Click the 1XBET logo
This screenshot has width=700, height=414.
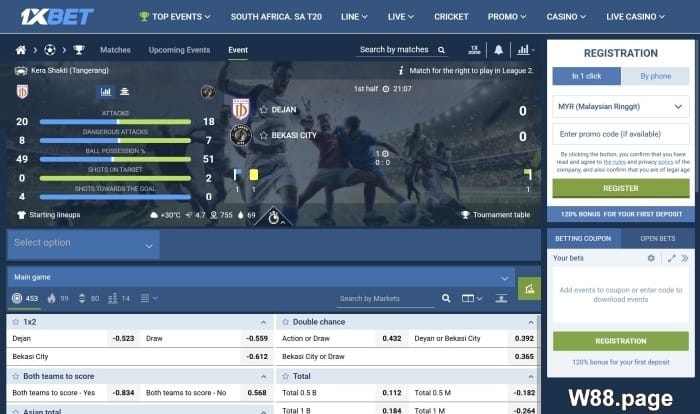click(x=57, y=17)
